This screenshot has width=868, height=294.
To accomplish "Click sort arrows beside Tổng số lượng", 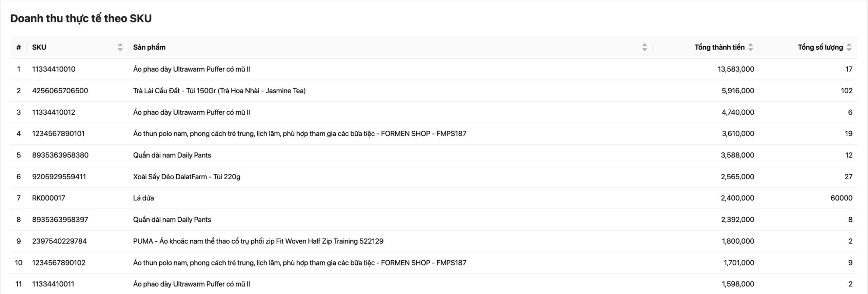I will 849,47.
